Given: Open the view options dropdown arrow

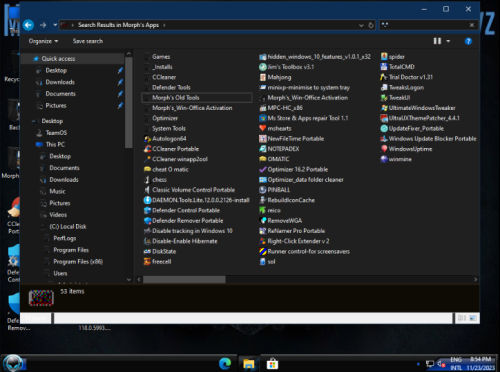Looking at the screenshot, I should 448,41.
